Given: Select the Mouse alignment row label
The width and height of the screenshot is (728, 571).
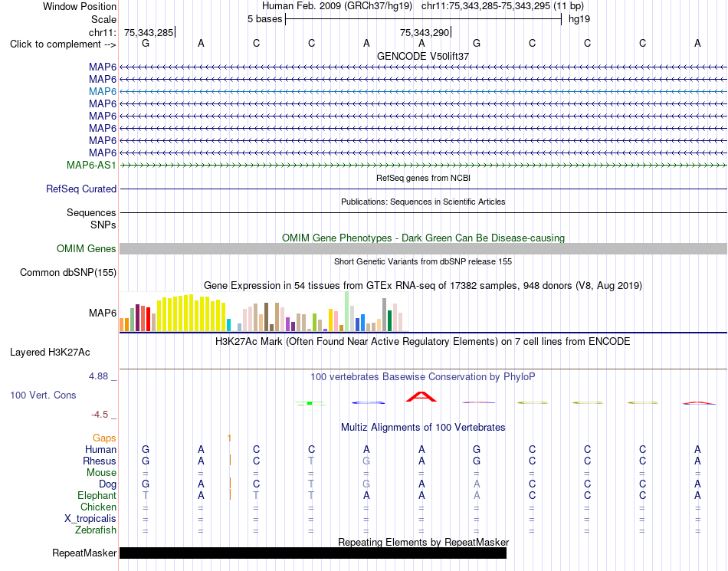Looking at the screenshot, I should (x=101, y=473).
